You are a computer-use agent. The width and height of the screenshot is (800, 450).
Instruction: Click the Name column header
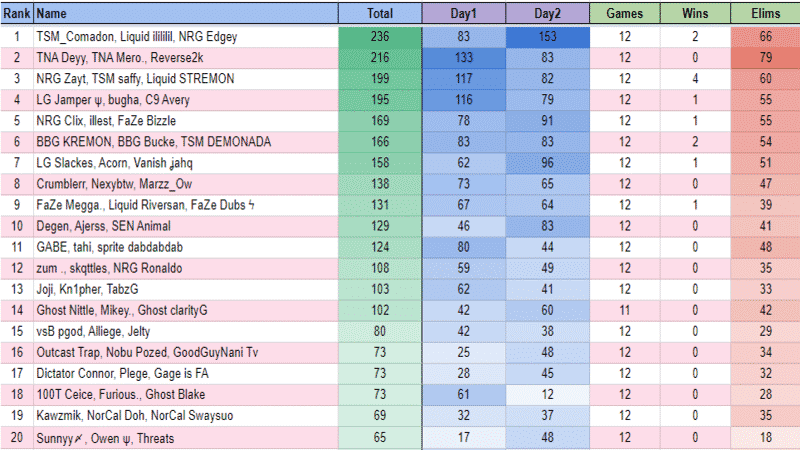[186, 13]
